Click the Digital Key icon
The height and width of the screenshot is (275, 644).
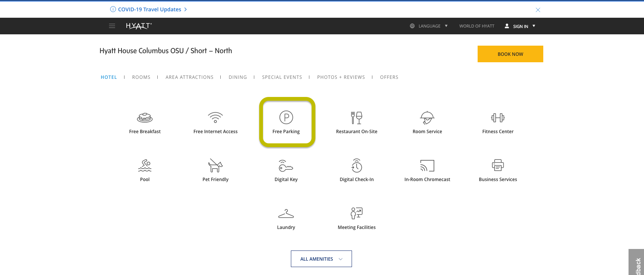pos(286,166)
